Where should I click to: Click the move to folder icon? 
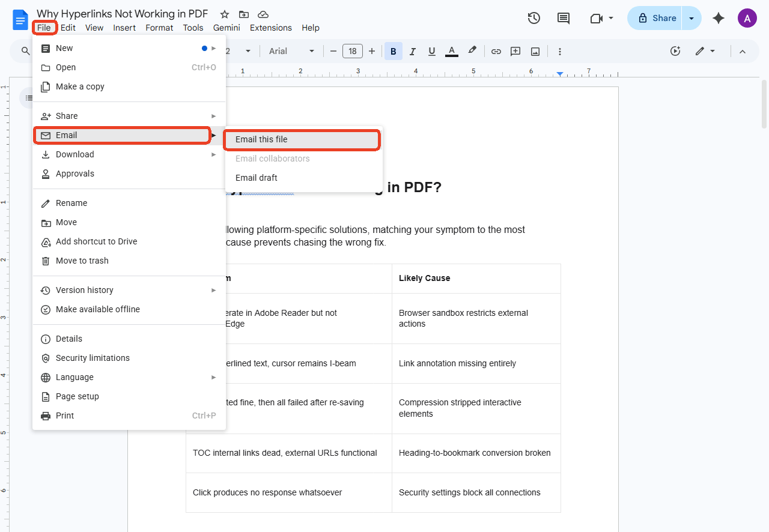click(x=243, y=14)
